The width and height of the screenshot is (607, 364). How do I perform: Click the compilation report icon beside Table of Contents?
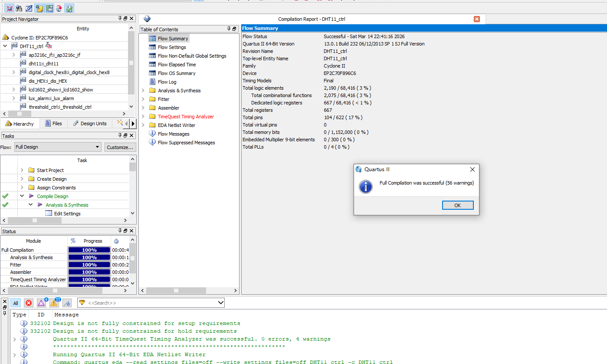tap(147, 19)
